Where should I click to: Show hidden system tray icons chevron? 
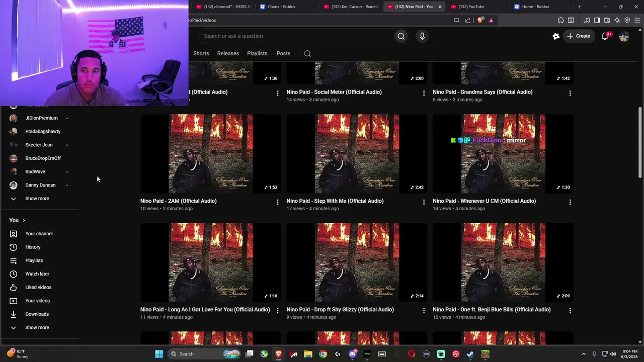[584, 354]
